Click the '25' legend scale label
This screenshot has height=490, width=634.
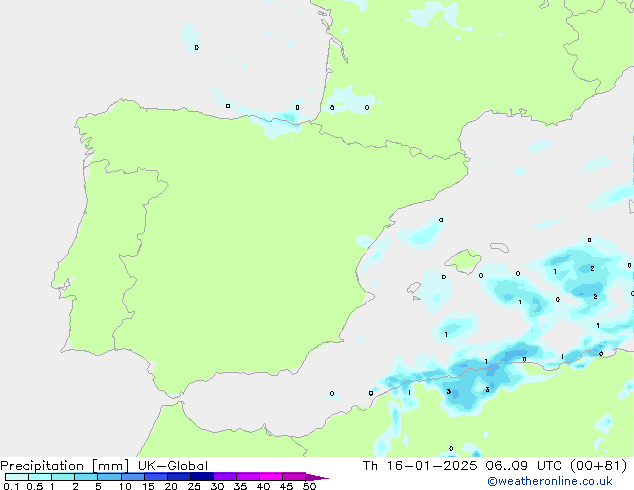tap(194, 486)
